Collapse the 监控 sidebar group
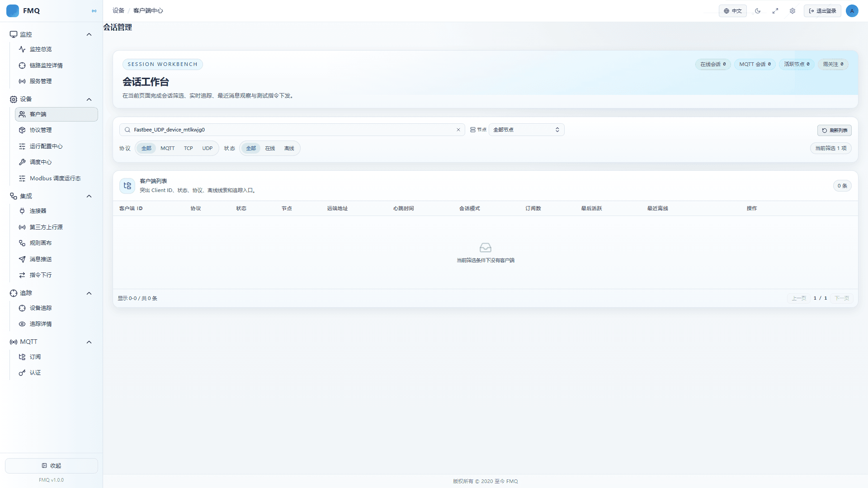This screenshot has width=868, height=488. point(89,34)
